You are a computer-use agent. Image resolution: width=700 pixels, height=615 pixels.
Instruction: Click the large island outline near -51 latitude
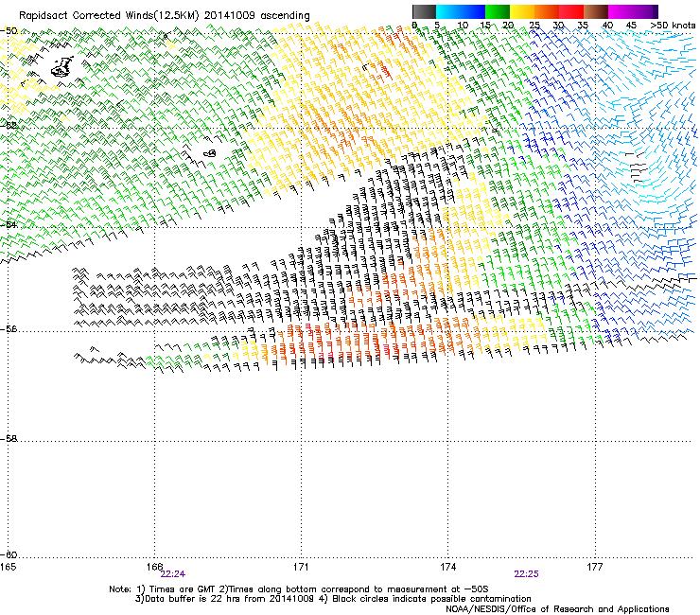[62, 67]
